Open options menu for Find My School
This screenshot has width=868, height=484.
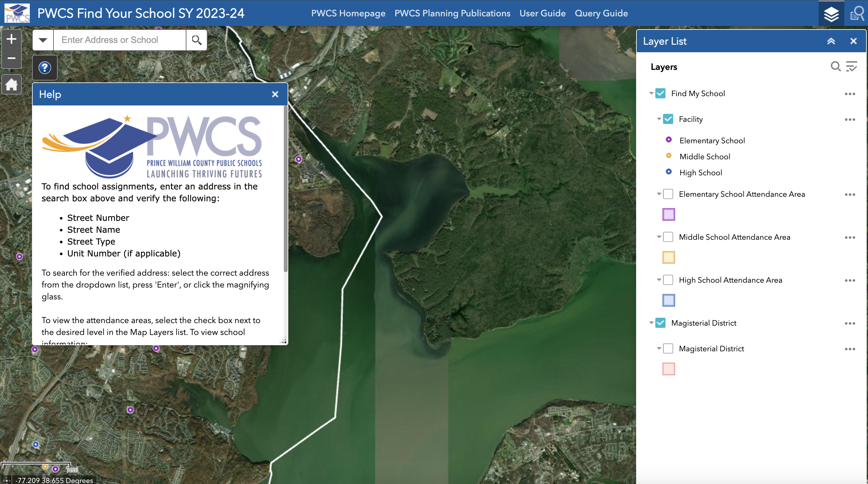tap(850, 94)
